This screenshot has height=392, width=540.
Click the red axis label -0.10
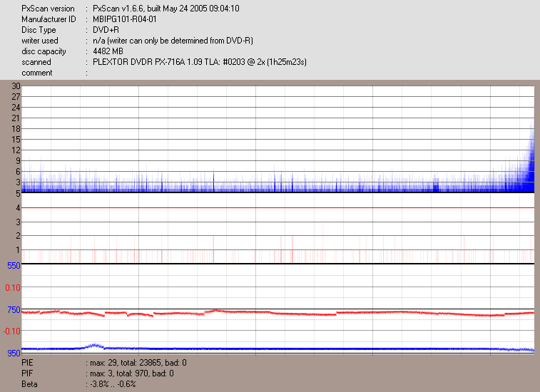[x=11, y=331]
